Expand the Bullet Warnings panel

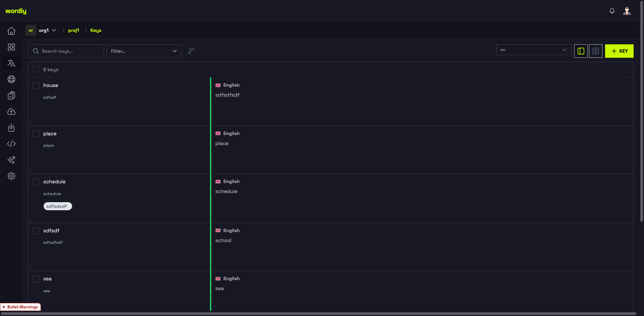point(20,307)
